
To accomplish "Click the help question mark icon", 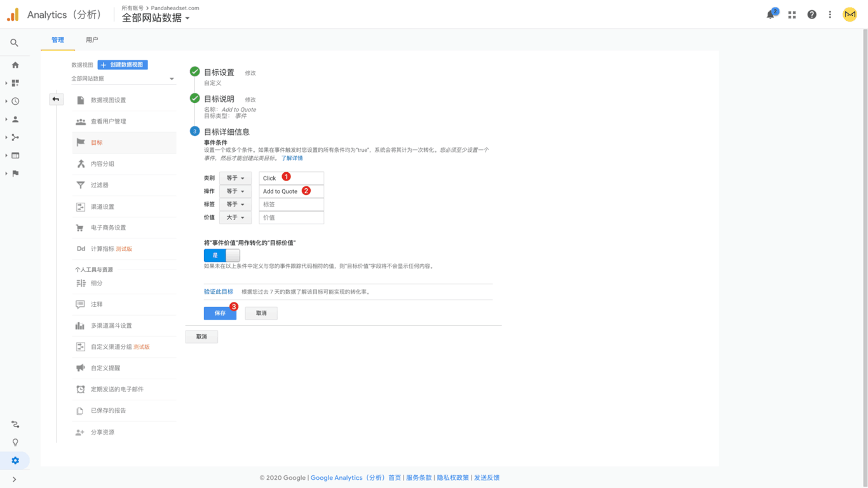I will click(x=811, y=15).
